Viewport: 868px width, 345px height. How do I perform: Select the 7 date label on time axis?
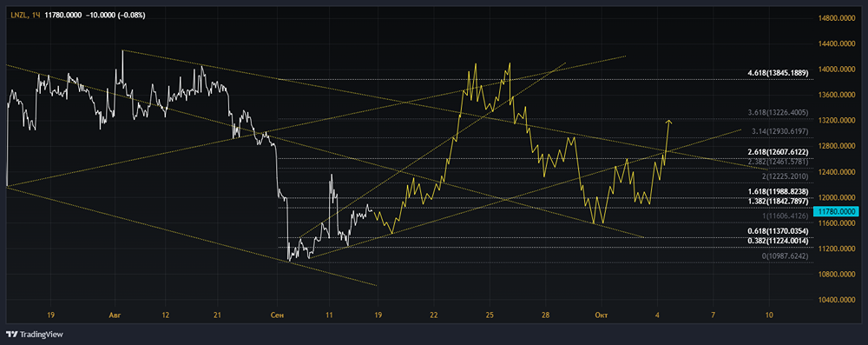pyautogui.click(x=713, y=315)
